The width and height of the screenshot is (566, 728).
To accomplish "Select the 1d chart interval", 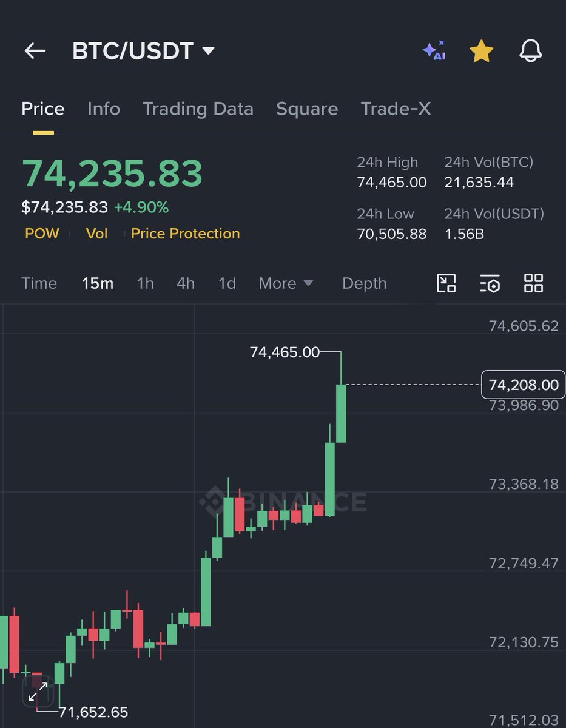I will point(227,283).
